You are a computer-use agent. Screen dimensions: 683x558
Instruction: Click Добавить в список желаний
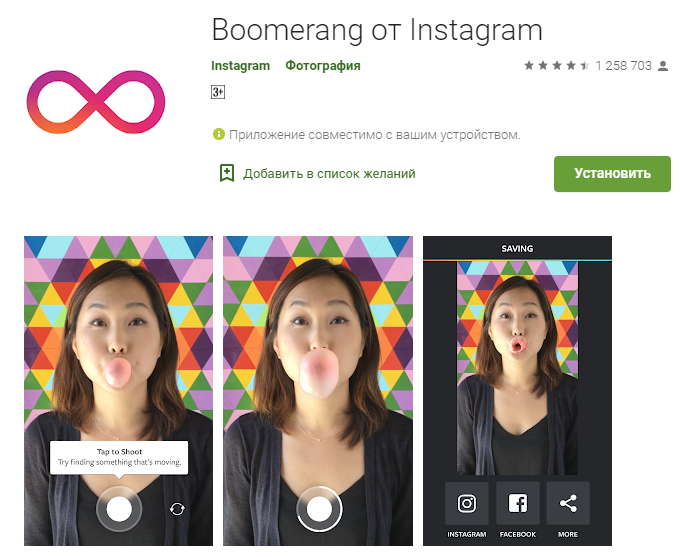[329, 173]
